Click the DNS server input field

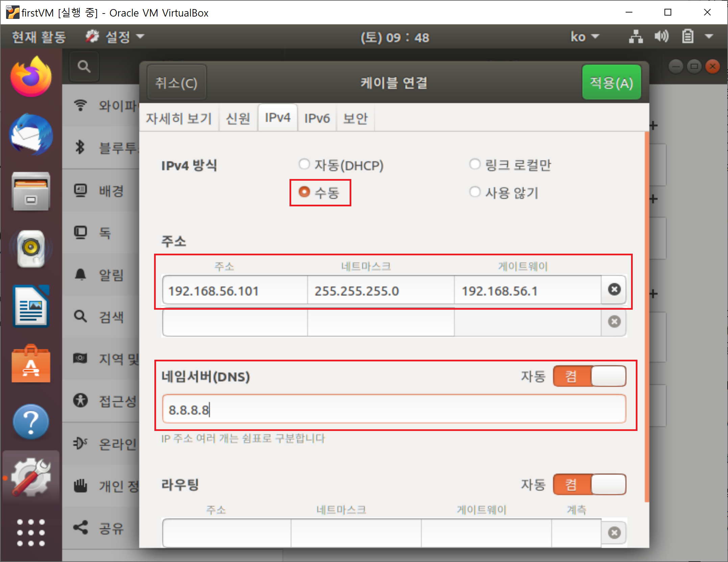[x=394, y=409]
